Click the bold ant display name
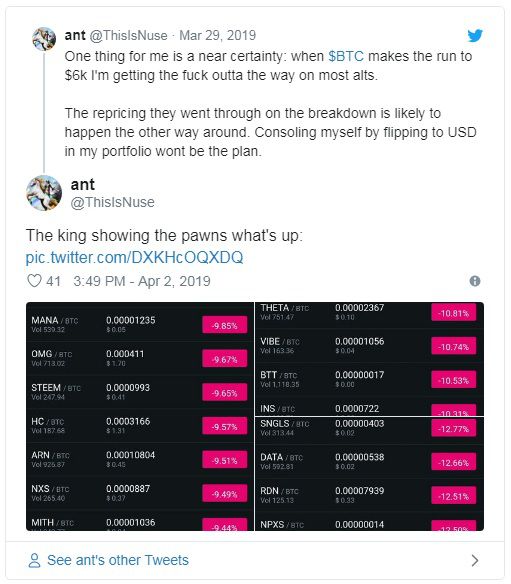511x584 pixels. point(83,185)
